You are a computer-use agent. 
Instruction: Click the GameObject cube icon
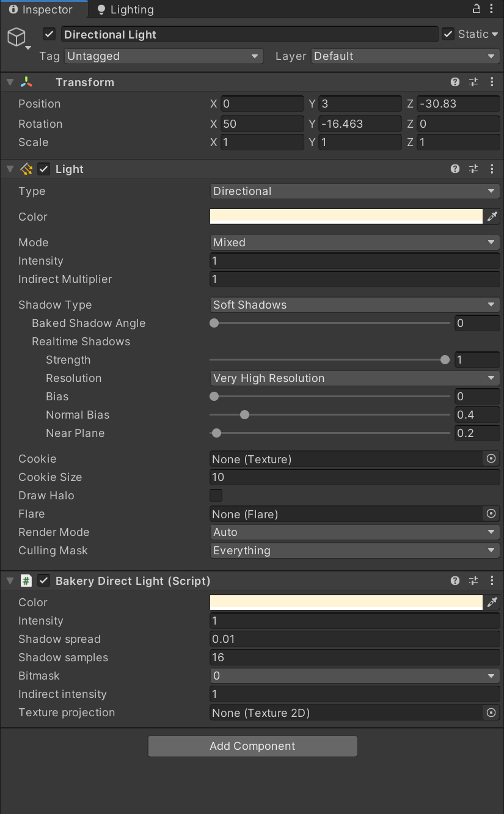pyautogui.click(x=18, y=35)
